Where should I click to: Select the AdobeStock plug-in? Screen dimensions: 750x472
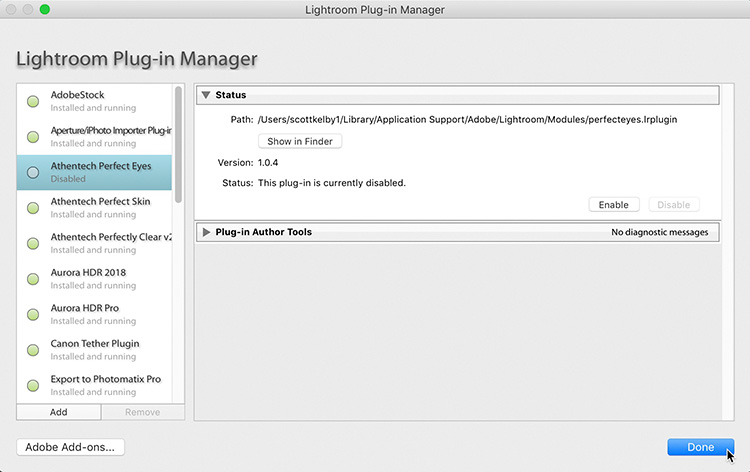coord(94,101)
